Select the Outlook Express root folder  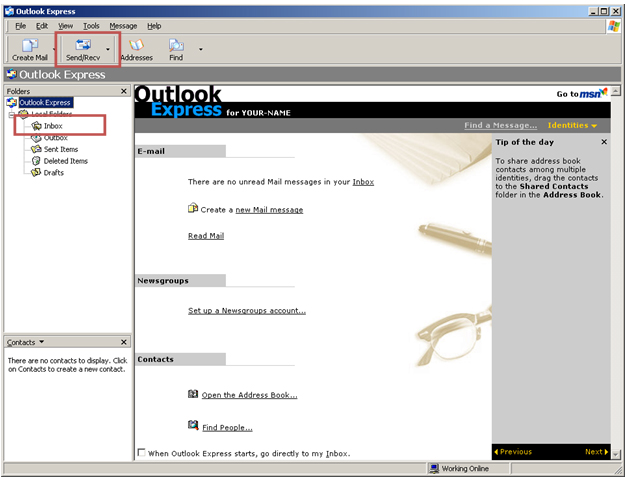45,103
